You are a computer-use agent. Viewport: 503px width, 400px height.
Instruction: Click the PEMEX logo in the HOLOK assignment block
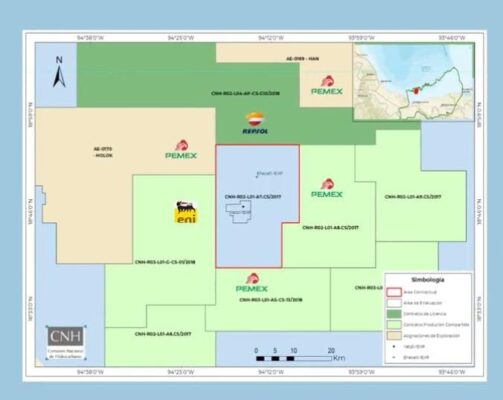click(x=181, y=149)
